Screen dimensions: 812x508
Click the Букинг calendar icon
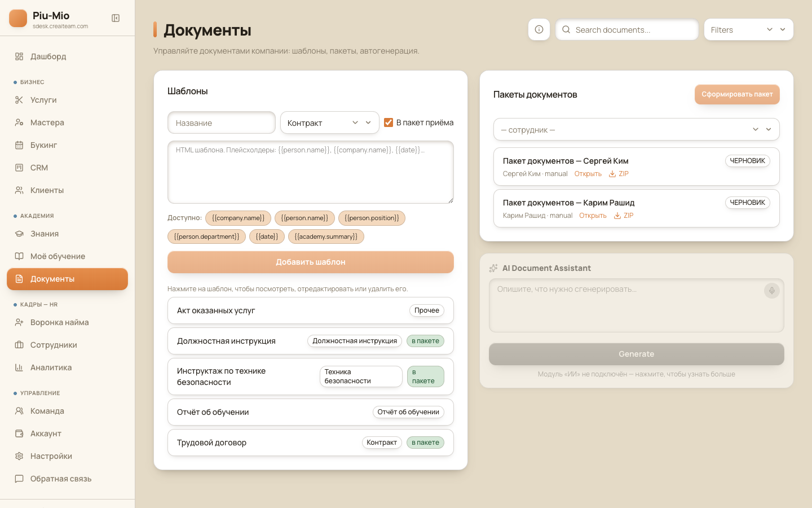[x=19, y=145]
